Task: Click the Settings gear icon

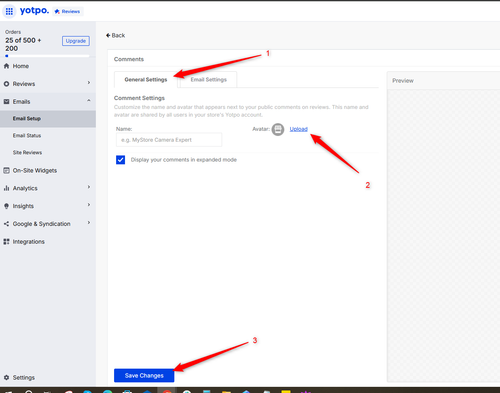Action: [x=6, y=378]
